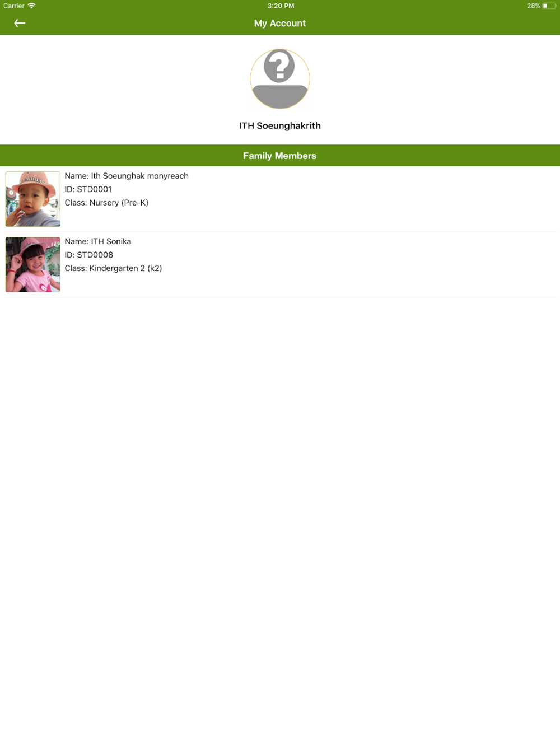The width and height of the screenshot is (560, 747).
Task: Tap Class: Nursery (Pre-K) label
Action: click(106, 203)
